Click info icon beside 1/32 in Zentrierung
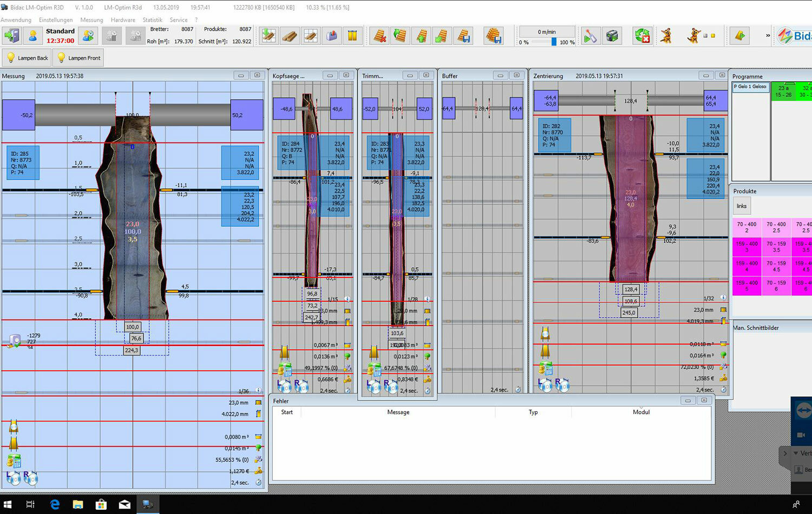 (723, 298)
